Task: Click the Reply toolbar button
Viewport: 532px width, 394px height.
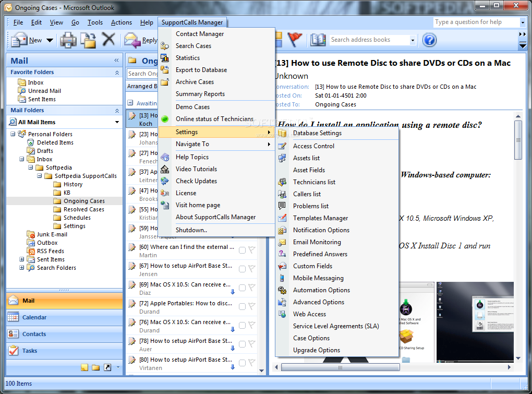Action: pos(140,40)
